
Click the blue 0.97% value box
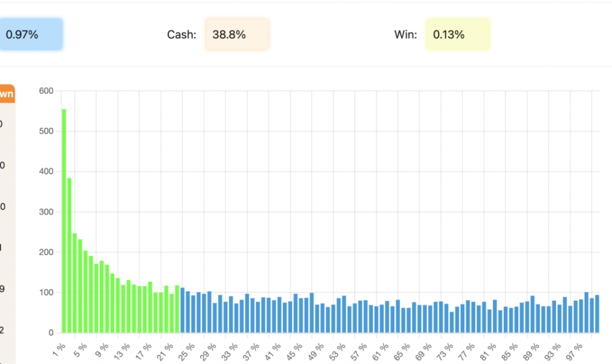[x=30, y=35]
